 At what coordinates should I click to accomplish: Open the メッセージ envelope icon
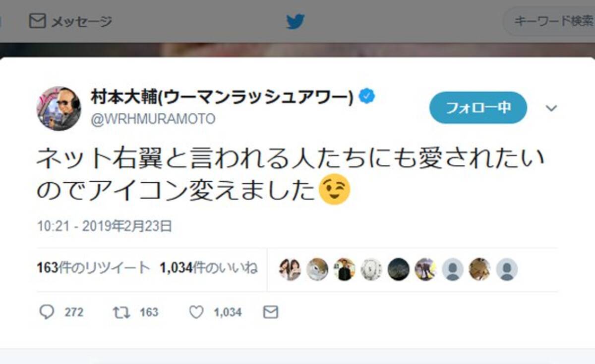click(x=37, y=21)
